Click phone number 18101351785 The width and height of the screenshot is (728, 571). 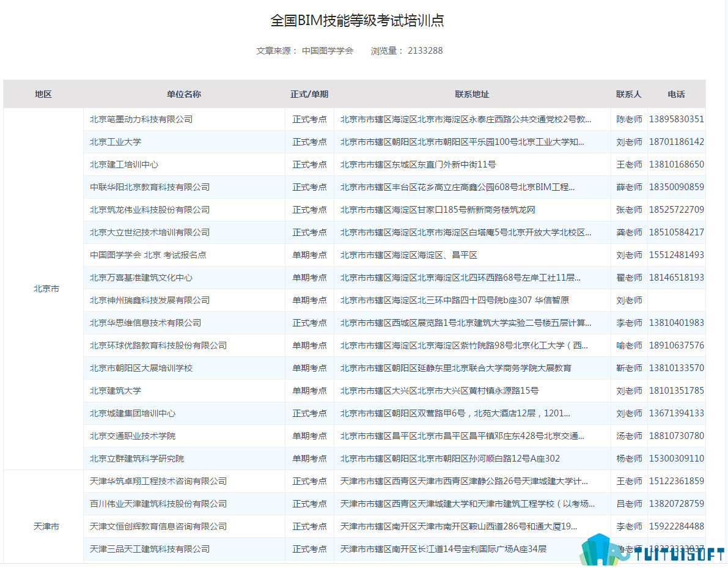[x=677, y=391]
